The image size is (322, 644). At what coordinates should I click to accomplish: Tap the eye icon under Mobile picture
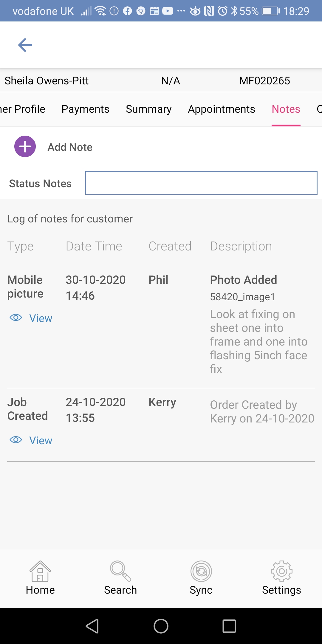click(x=16, y=318)
